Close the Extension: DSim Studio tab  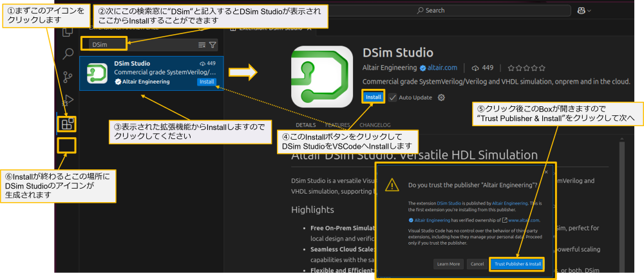309,28
